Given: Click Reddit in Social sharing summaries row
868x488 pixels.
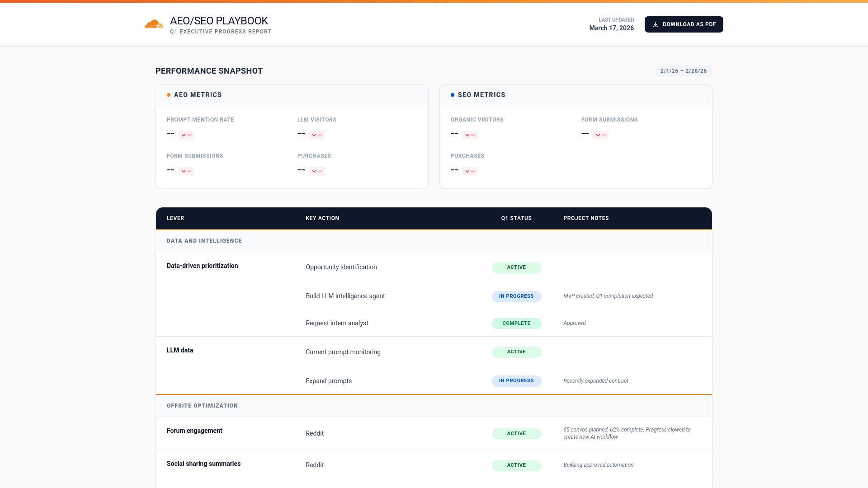Looking at the screenshot, I should click(315, 465).
